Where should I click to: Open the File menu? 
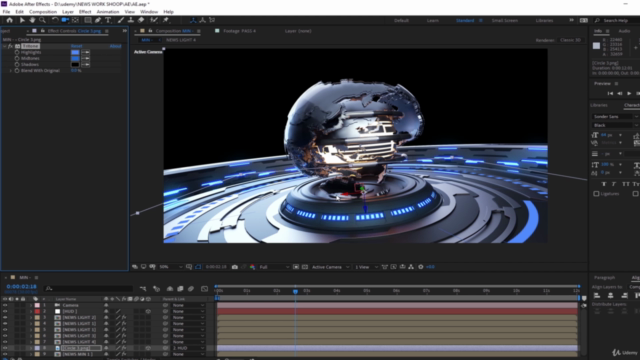click(7, 12)
